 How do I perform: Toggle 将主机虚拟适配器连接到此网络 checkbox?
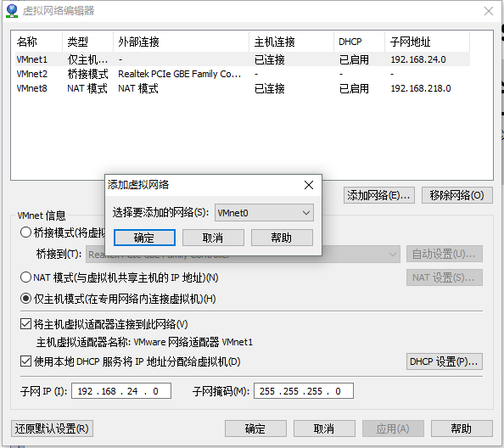[x=25, y=324]
